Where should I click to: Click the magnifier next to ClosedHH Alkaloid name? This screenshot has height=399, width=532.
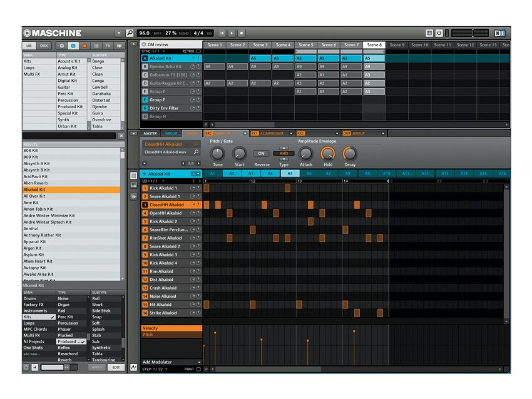(x=196, y=144)
